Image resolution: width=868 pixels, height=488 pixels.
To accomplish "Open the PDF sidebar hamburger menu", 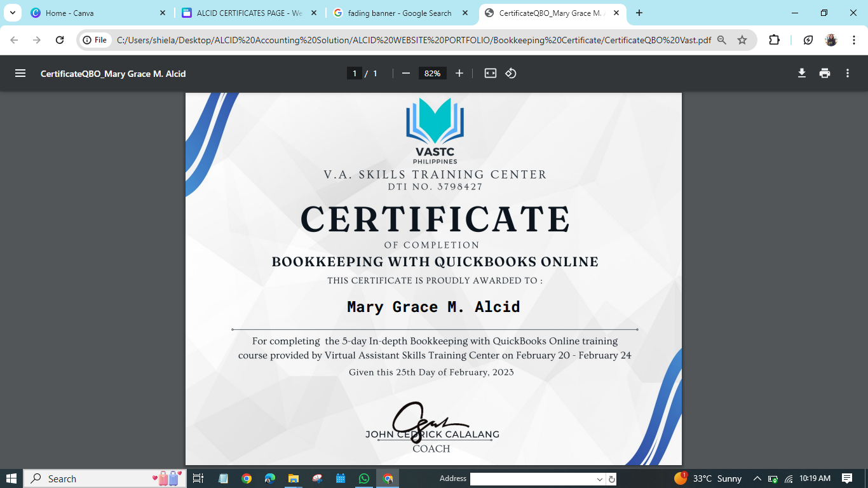I will coord(20,74).
